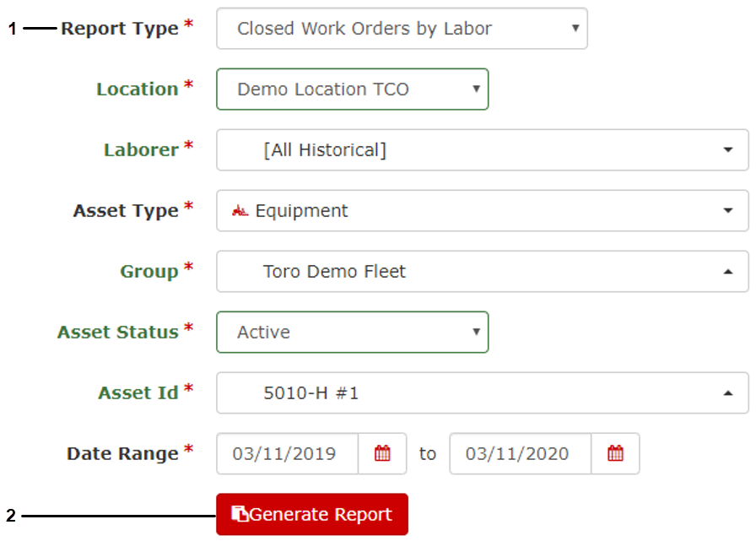756x541 pixels.
Task: Click the green Asset Status label
Action: (x=117, y=333)
